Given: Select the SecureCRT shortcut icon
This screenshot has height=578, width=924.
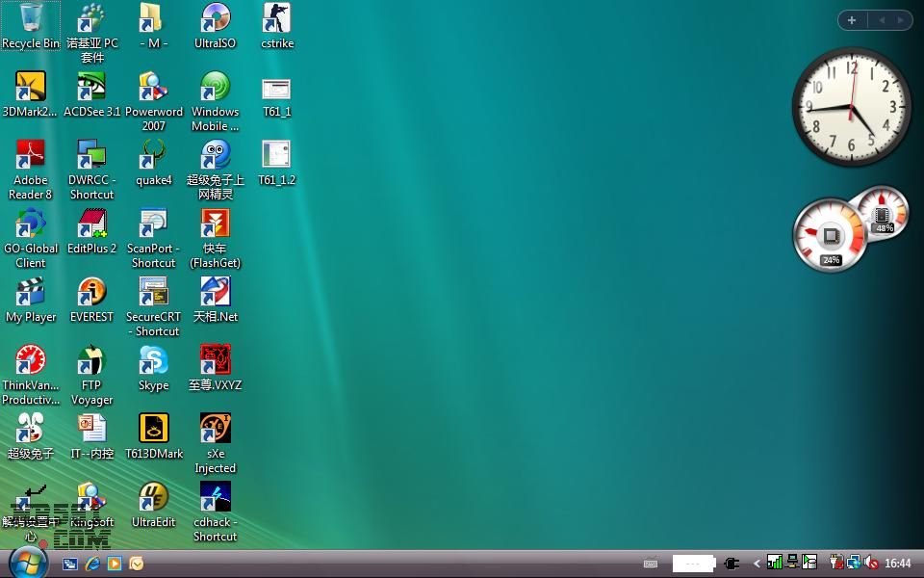Looking at the screenshot, I should tap(153, 293).
